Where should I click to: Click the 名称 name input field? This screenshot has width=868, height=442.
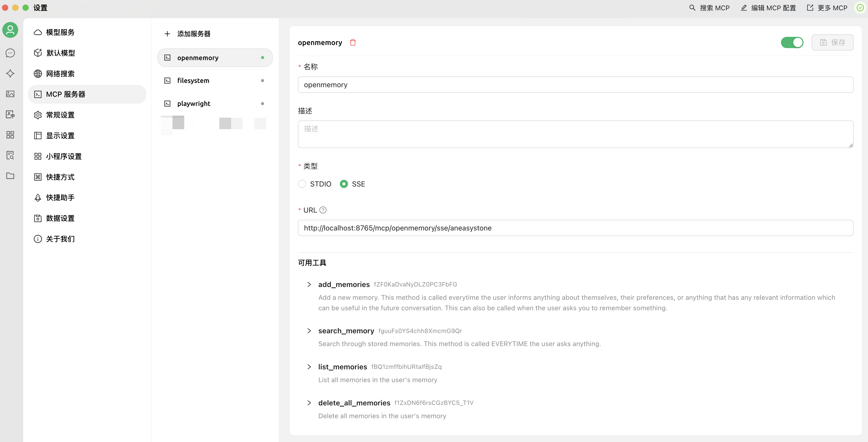pos(576,85)
